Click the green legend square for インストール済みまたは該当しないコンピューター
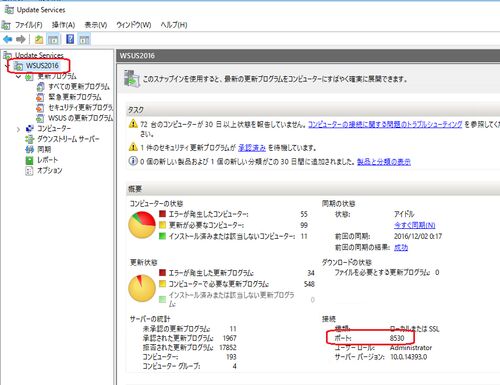Image resolution: width=500 pixels, height=385 pixels. (162, 236)
